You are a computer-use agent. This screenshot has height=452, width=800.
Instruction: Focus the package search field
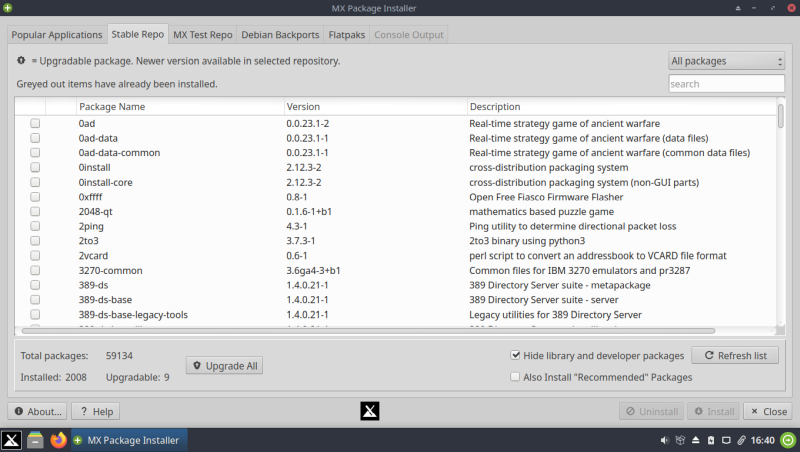[726, 84]
